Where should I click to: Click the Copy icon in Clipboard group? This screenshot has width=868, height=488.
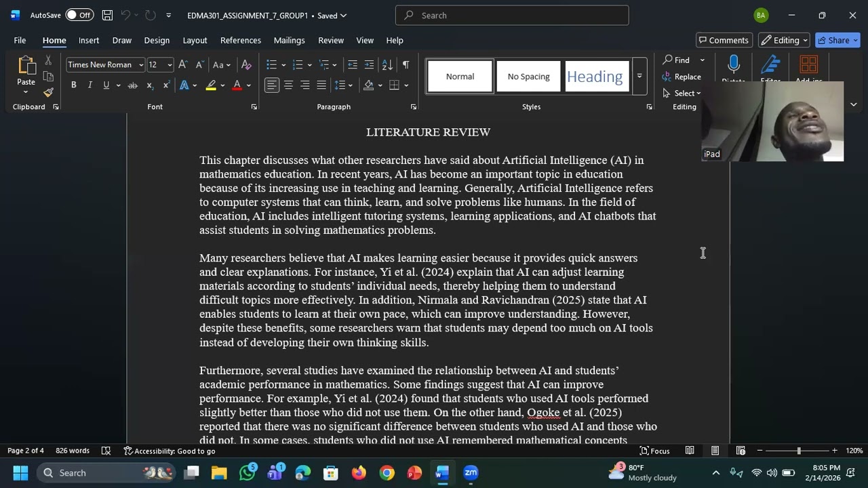(x=48, y=77)
